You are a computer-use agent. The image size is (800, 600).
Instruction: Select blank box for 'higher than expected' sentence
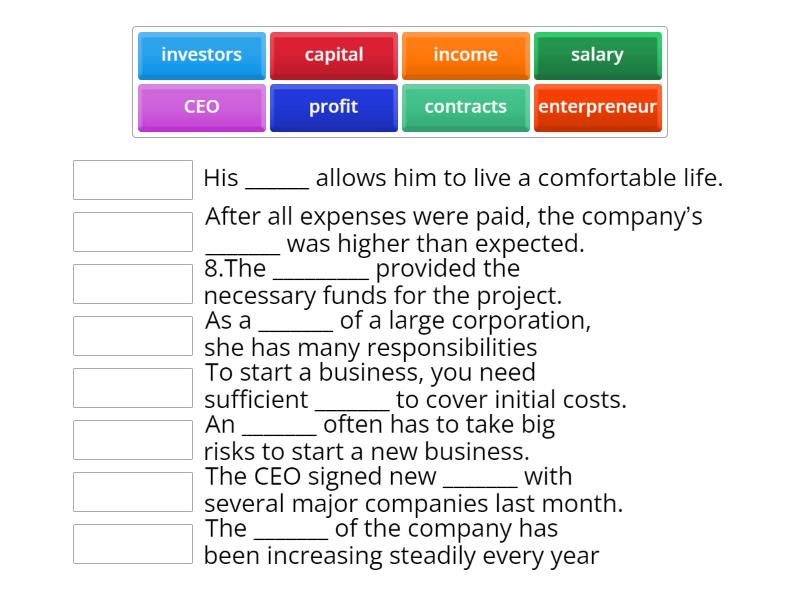point(133,232)
